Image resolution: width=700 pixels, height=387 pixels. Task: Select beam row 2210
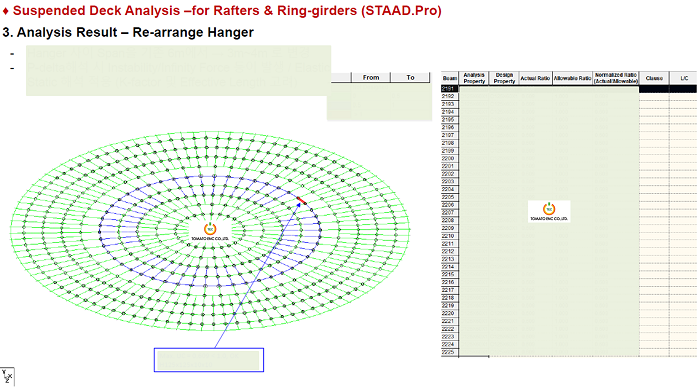click(x=568, y=236)
